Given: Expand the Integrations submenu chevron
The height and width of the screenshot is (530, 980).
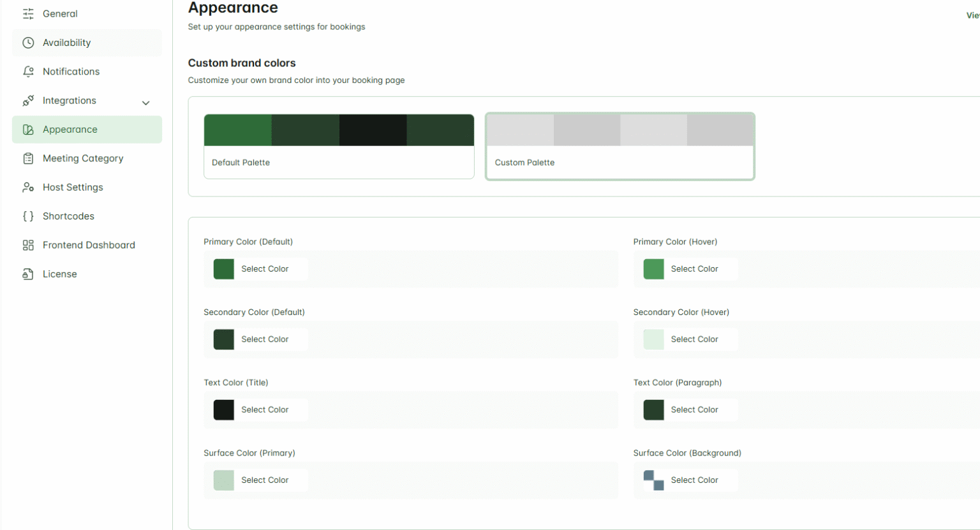Looking at the screenshot, I should (145, 101).
